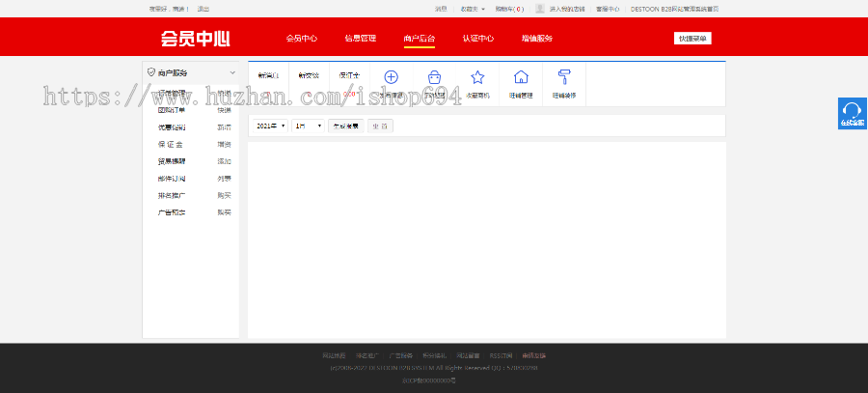This screenshot has height=393, width=868.
Task: Click the shield icon beside 商户服务
Action: [x=151, y=72]
